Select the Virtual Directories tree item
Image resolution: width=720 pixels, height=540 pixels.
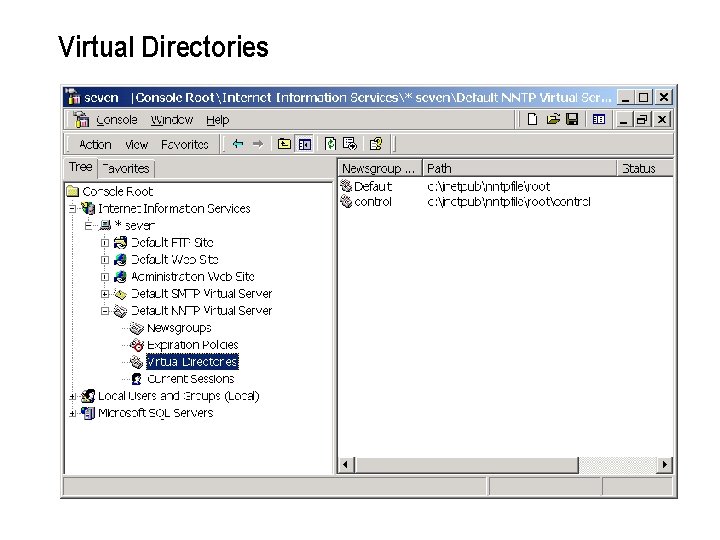click(x=192, y=362)
